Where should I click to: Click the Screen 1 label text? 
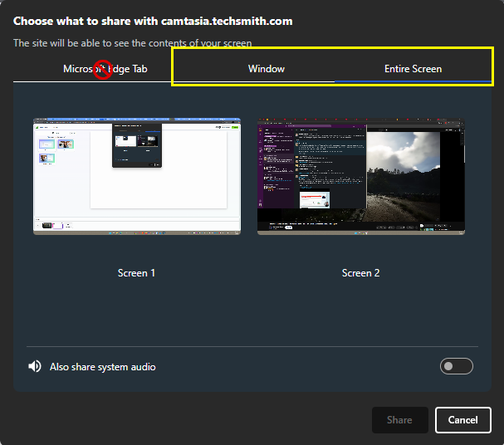click(137, 273)
